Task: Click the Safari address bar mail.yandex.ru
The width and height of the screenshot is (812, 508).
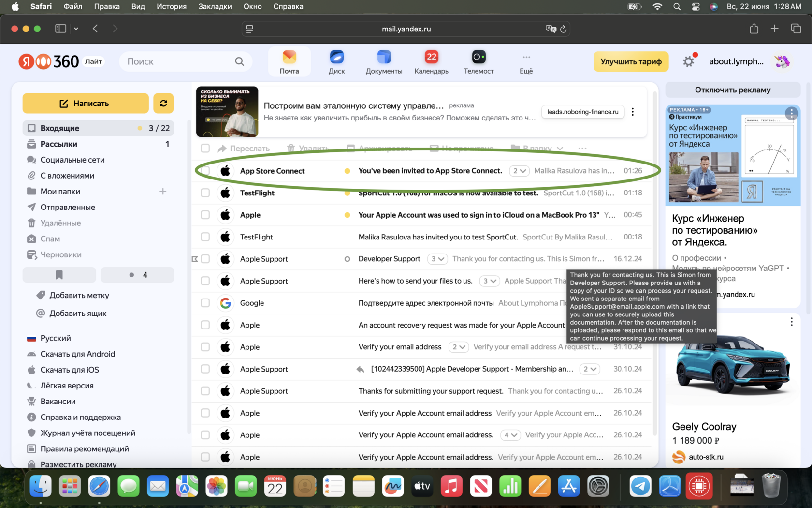Action: (x=406, y=29)
